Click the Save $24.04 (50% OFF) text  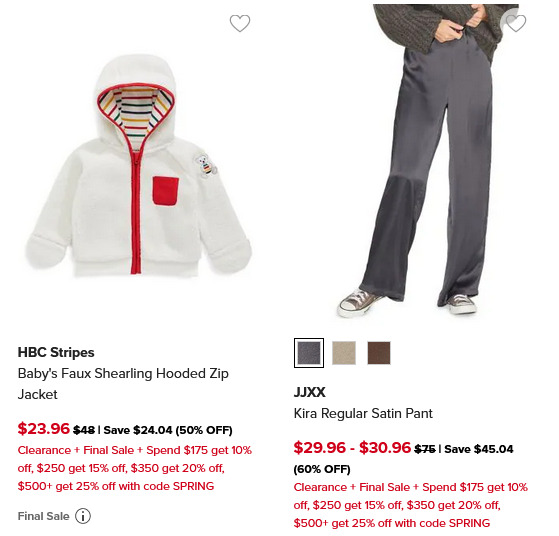pyautogui.click(x=168, y=430)
